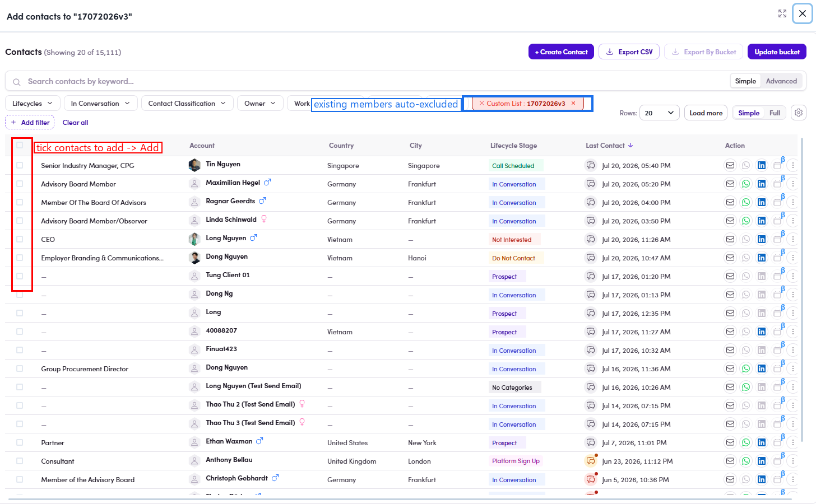Open the Rows count dropdown
This screenshot has height=504, width=816.
click(659, 113)
